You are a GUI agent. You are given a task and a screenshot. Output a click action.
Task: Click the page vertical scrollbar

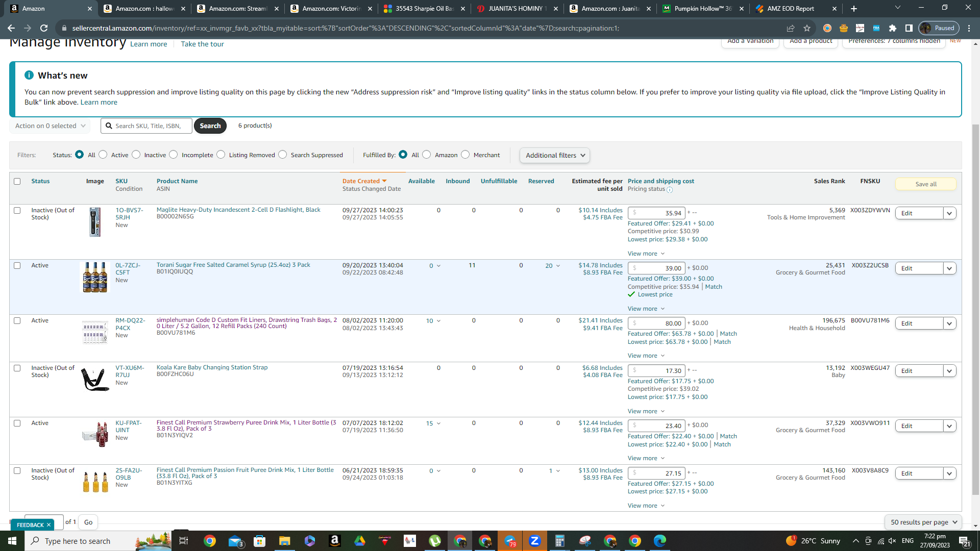[976, 309]
